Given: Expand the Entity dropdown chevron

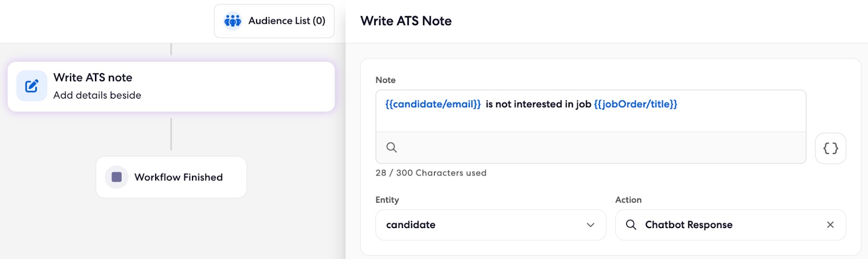Looking at the screenshot, I should [x=590, y=225].
